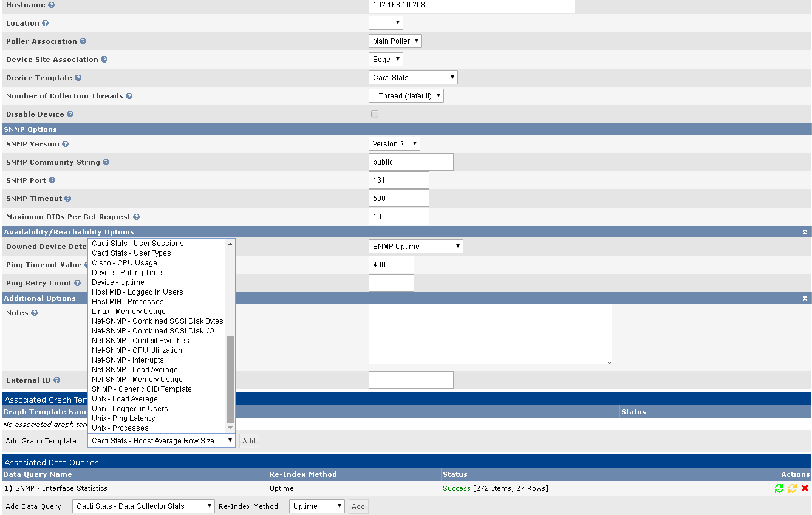The width and height of the screenshot is (812, 515).
Task: Select Net-SNMP - Interrupts option
Action: pyautogui.click(x=157, y=360)
